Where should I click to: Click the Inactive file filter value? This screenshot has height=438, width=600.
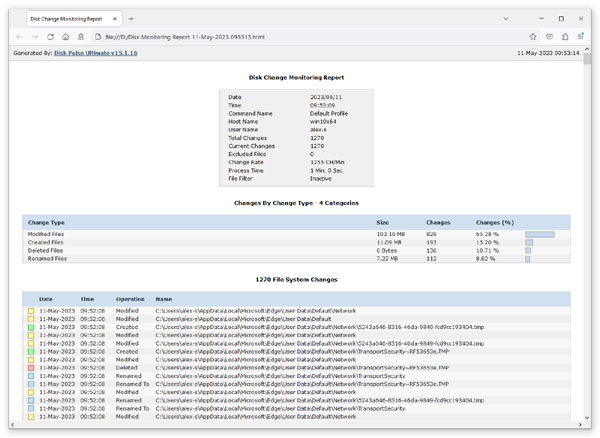point(321,179)
